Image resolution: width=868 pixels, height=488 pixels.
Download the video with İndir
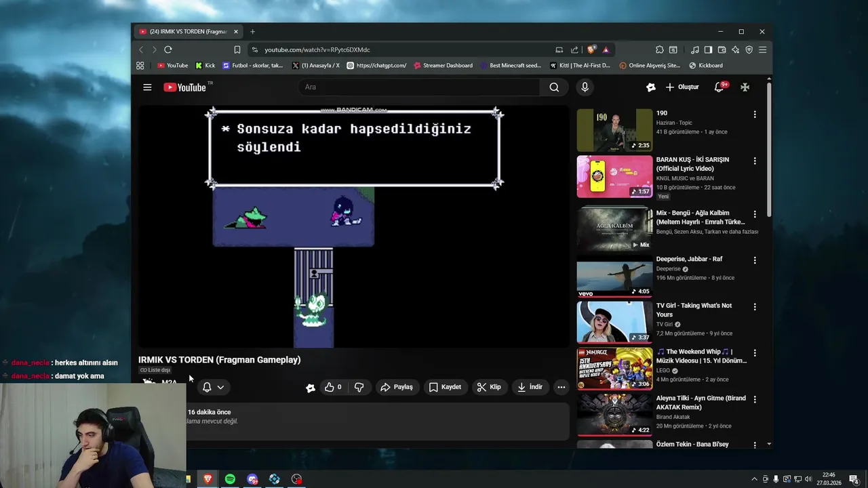(x=530, y=387)
